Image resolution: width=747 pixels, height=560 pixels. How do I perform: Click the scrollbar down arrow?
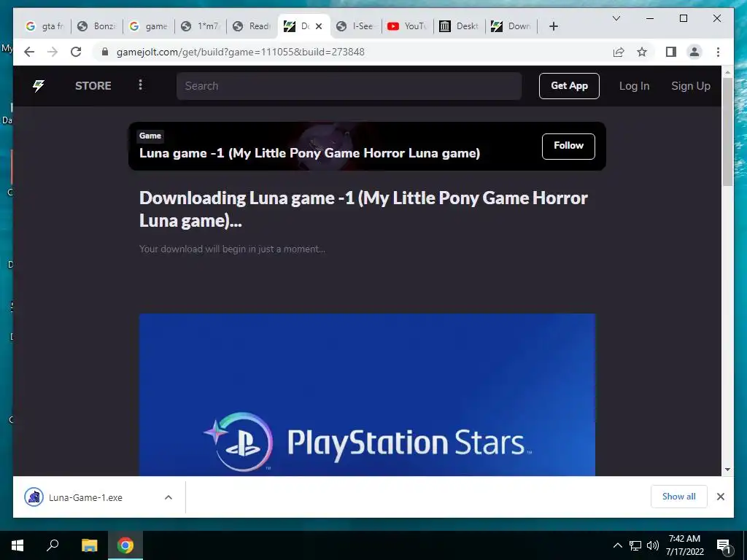[727, 470]
